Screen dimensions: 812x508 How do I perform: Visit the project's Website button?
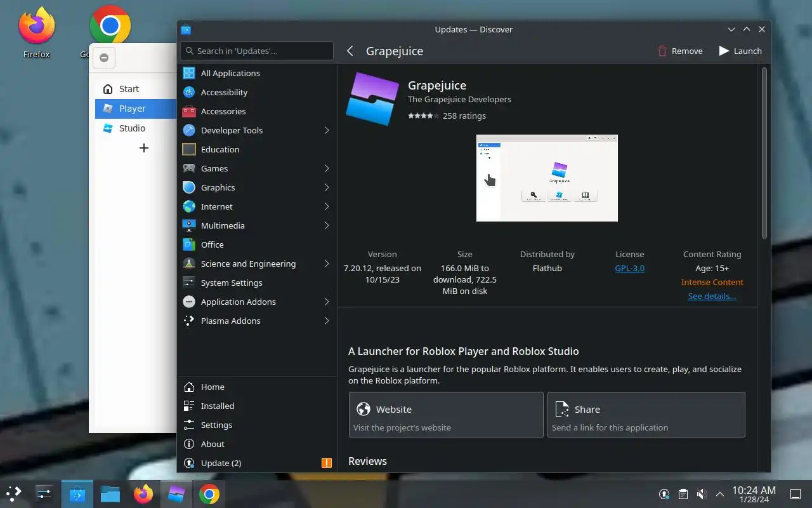coord(446,415)
